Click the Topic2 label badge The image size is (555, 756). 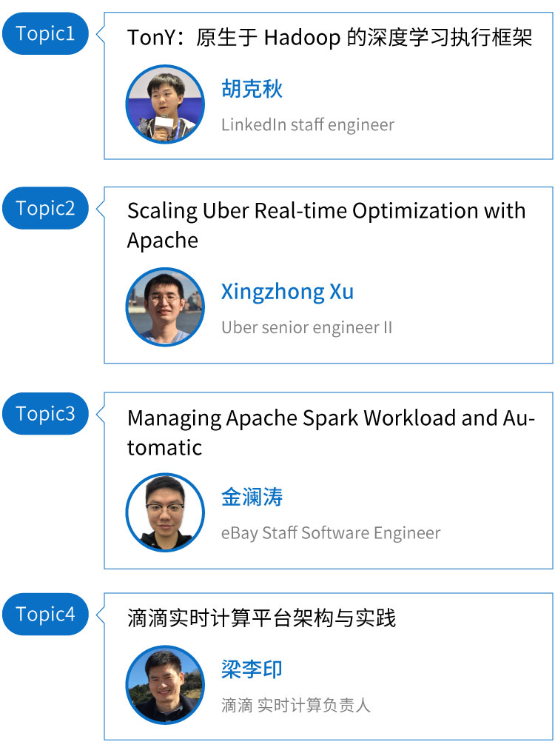45,208
